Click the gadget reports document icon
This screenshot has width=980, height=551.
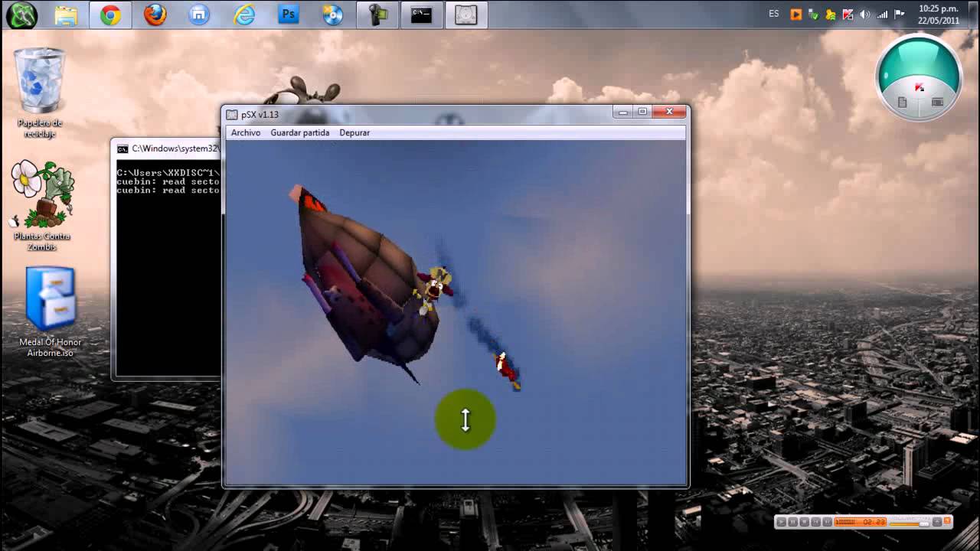point(902,103)
